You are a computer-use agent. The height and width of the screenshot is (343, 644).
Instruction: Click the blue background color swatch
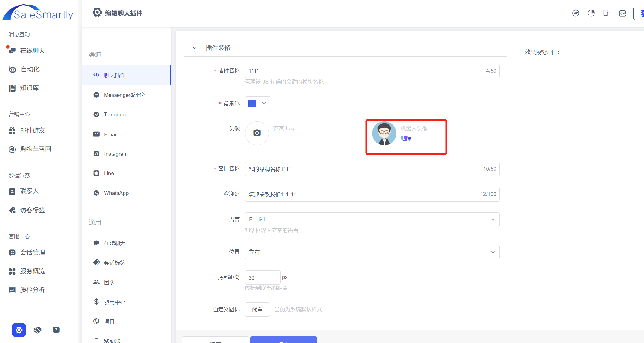tap(252, 103)
